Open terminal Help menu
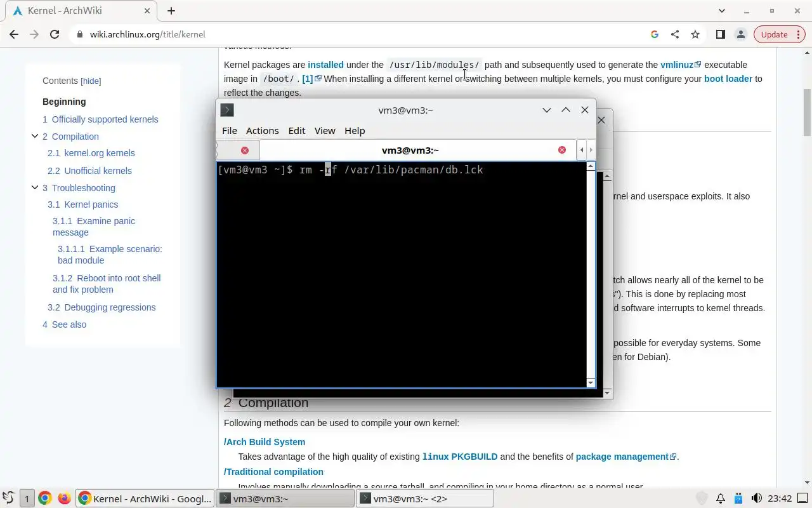This screenshot has height=508, width=812. coord(355,131)
